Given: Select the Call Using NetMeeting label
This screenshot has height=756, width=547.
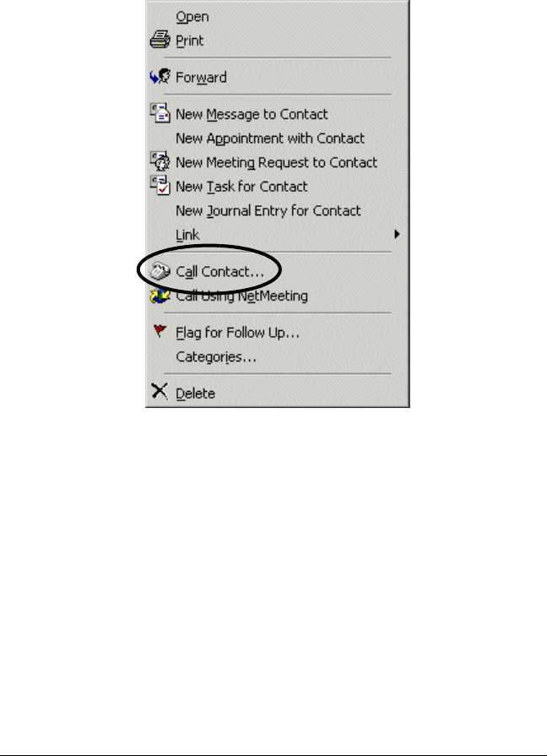Looking at the screenshot, I should 241,296.
